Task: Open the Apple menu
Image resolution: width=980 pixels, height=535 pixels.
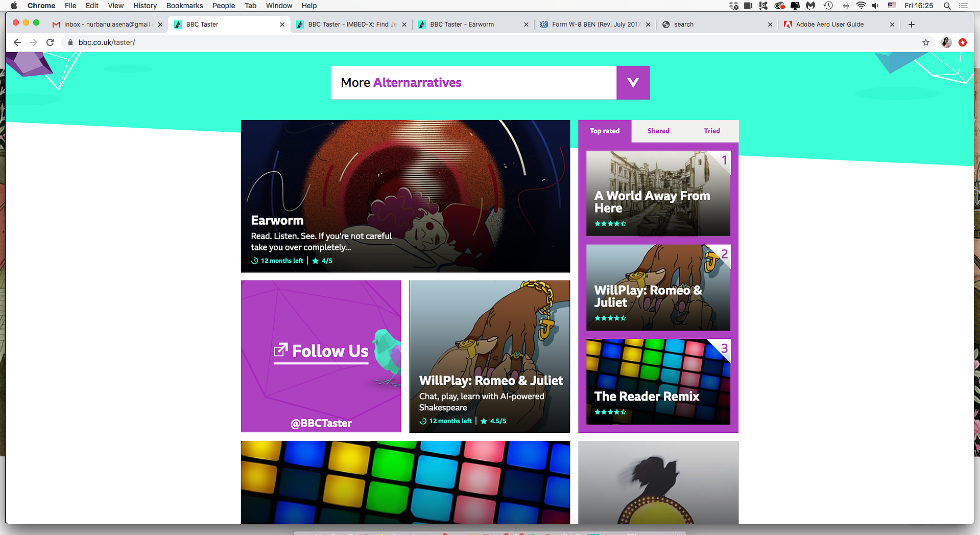Action: [x=14, y=6]
